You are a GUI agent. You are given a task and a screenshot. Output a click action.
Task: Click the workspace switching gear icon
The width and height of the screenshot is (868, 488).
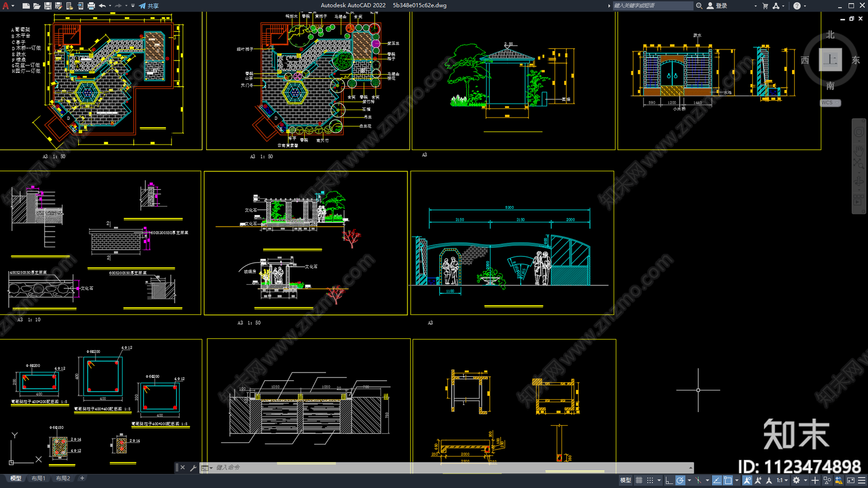[x=796, y=480]
